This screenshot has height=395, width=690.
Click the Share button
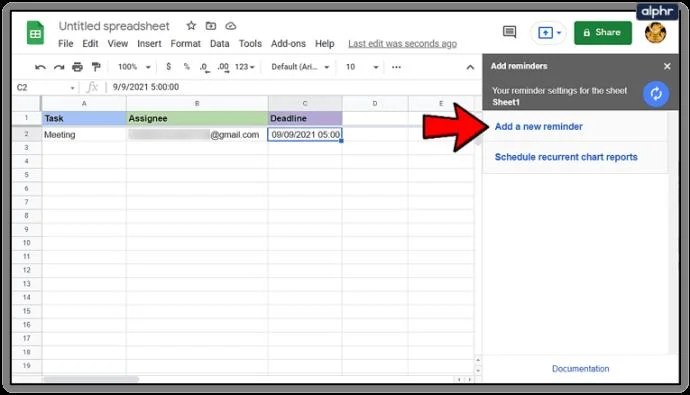[602, 33]
